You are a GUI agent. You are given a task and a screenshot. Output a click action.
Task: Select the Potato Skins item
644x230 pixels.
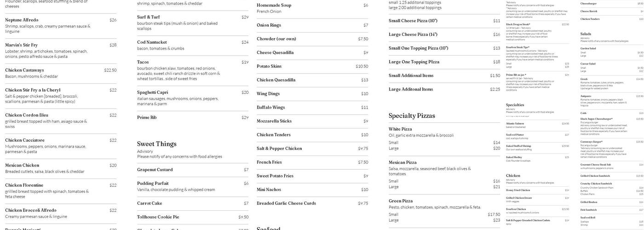[269, 66]
